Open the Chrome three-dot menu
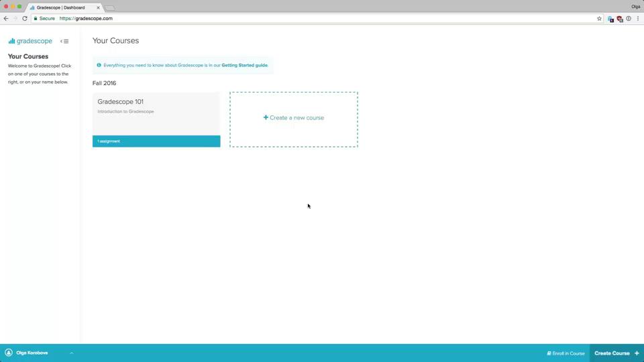644x362 pixels. [x=638, y=19]
